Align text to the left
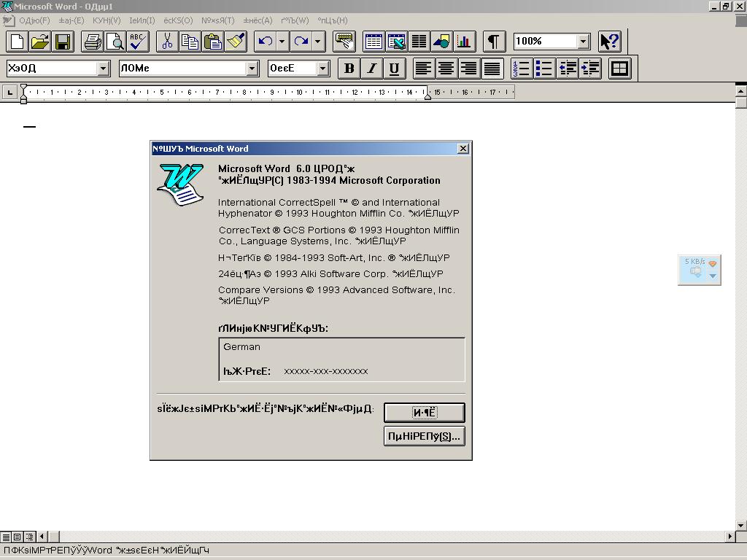This screenshot has height=560, width=747. pos(424,69)
